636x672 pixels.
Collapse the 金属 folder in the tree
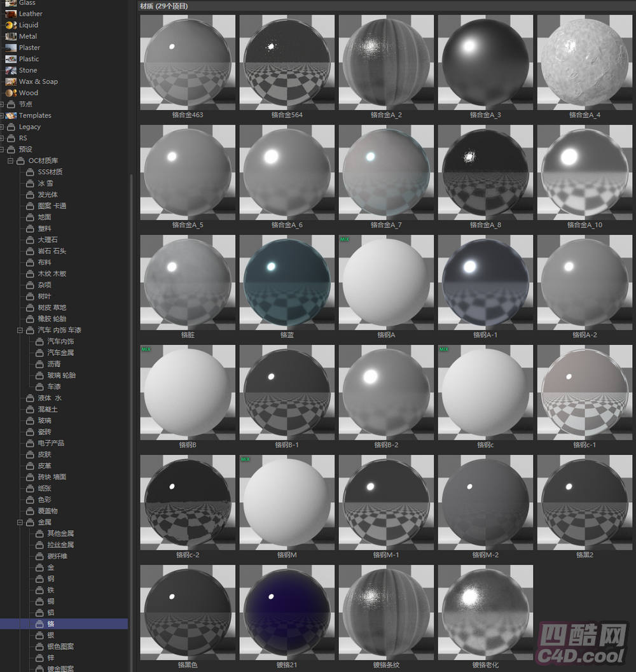point(20,522)
